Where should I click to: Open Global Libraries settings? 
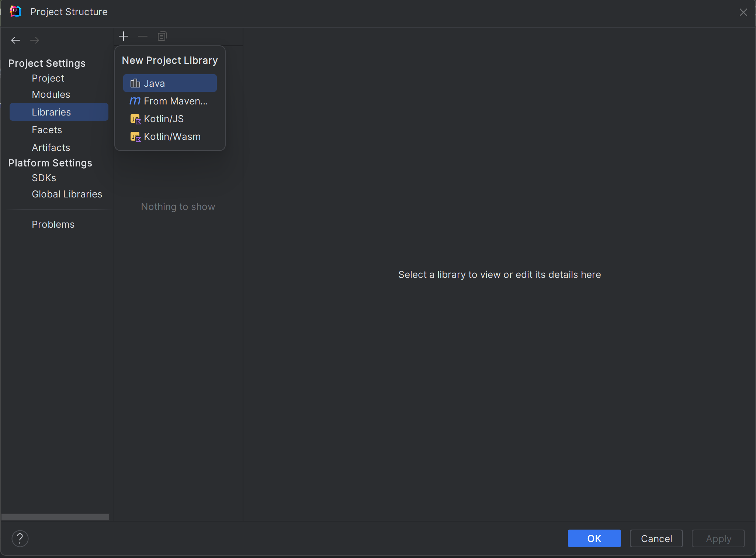(x=67, y=194)
